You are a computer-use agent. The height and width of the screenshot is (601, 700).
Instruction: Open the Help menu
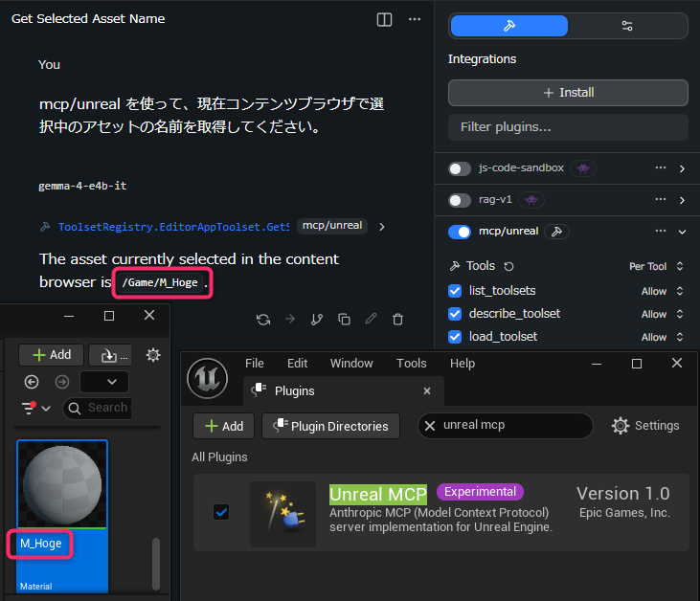(463, 364)
